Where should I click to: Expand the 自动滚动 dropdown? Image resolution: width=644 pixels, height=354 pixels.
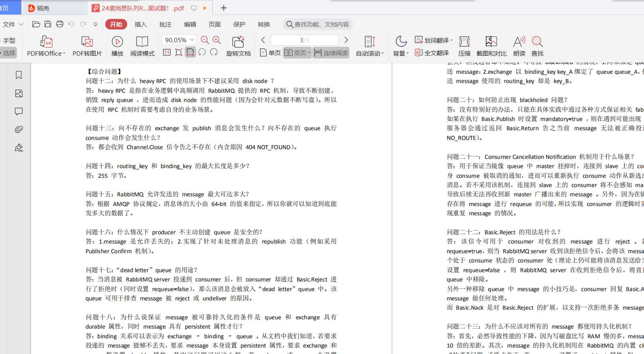pyautogui.click(x=382, y=53)
